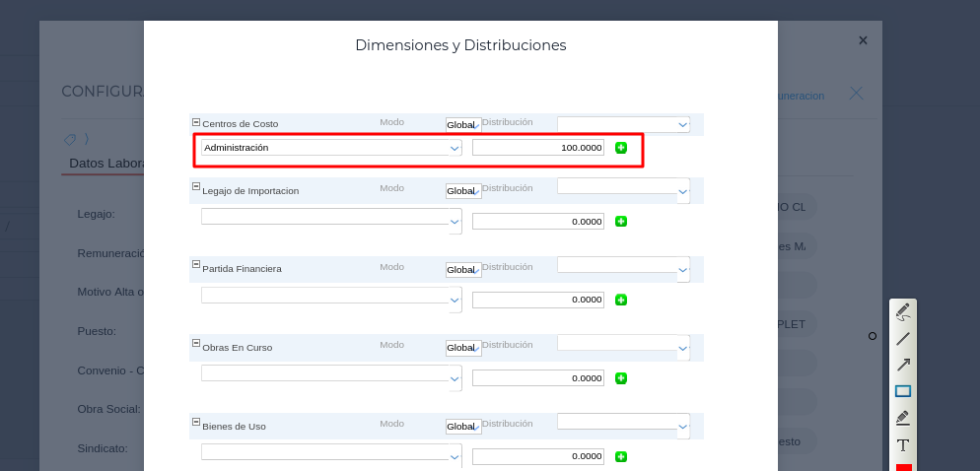The width and height of the screenshot is (980, 471).
Task: Select the arrow annotation tool
Action: (902, 365)
